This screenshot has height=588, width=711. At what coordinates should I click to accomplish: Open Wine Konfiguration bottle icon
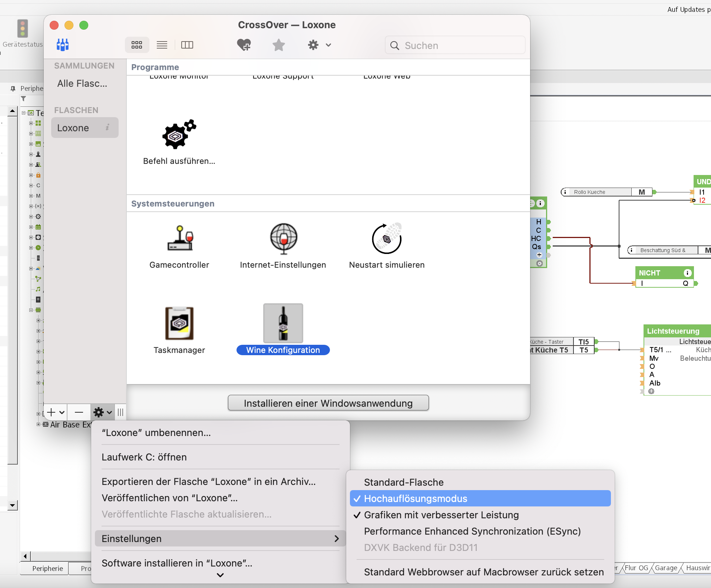(283, 323)
